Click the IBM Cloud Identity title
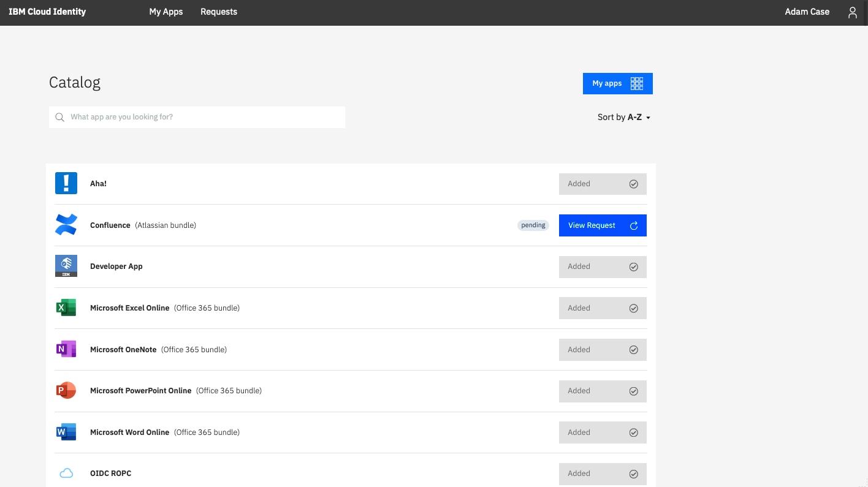This screenshot has height=487, width=868. pos(47,12)
